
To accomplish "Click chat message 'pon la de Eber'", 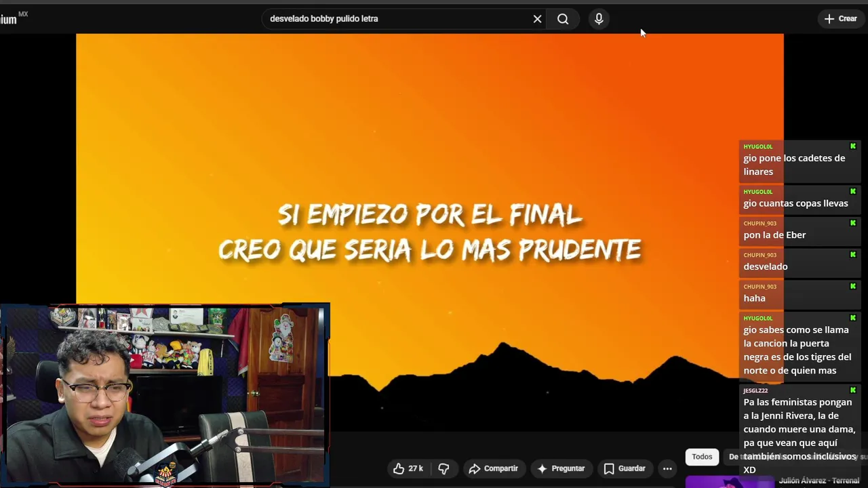I will pos(800,230).
